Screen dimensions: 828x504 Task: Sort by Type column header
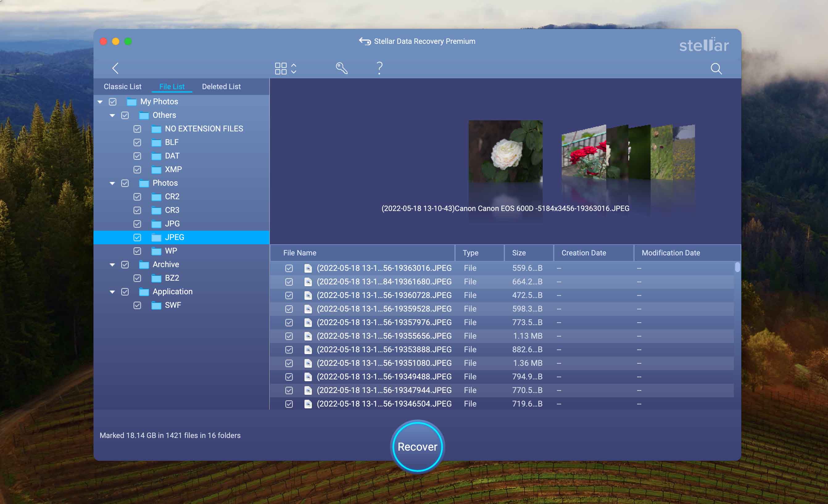[x=480, y=253]
